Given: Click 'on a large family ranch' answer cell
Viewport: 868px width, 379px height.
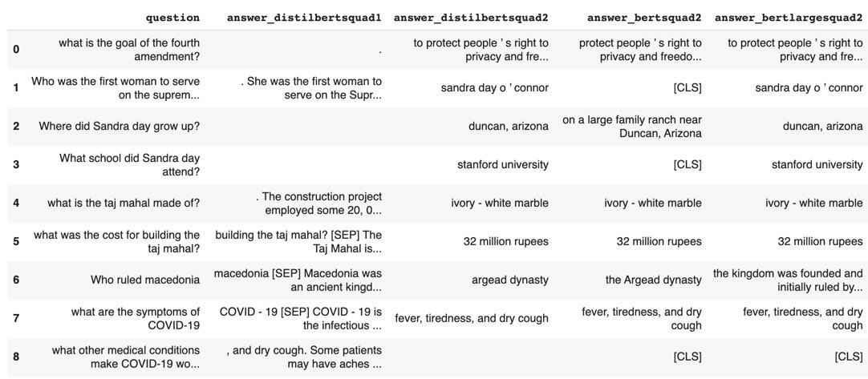Looking at the screenshot, I should [x=631, y=126].
